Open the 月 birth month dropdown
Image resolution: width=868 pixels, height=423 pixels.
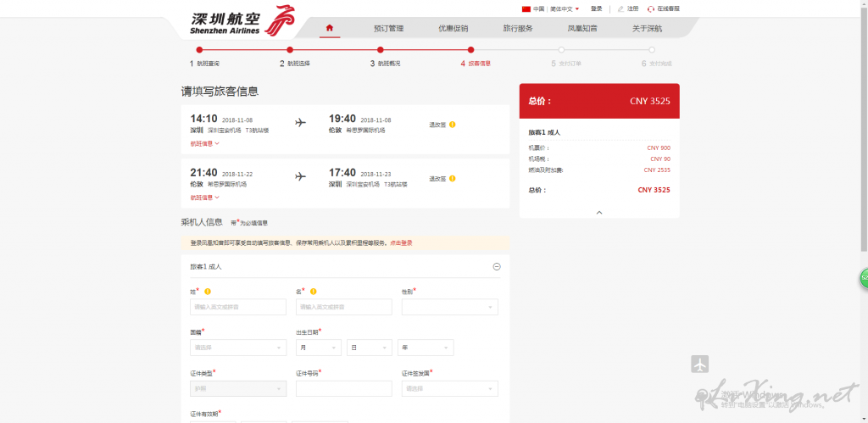tap(318, 348)
